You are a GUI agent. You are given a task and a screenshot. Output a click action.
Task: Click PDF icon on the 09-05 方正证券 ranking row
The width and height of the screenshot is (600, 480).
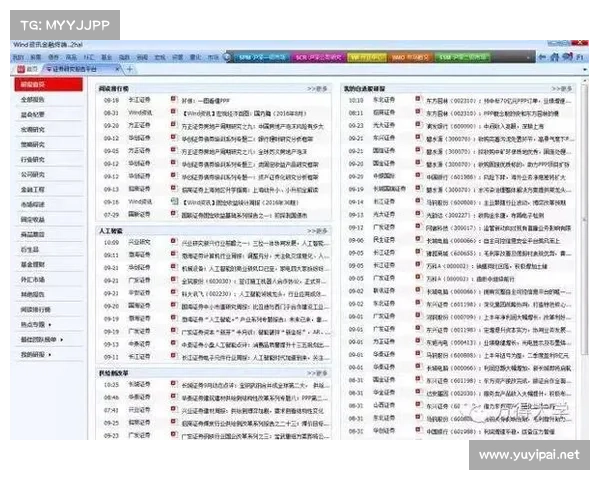tap(174, 150)
